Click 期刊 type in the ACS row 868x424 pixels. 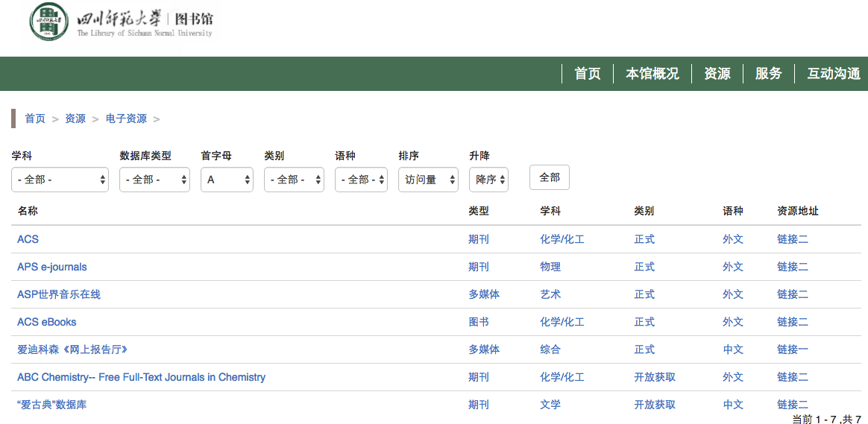pos(479,239)
